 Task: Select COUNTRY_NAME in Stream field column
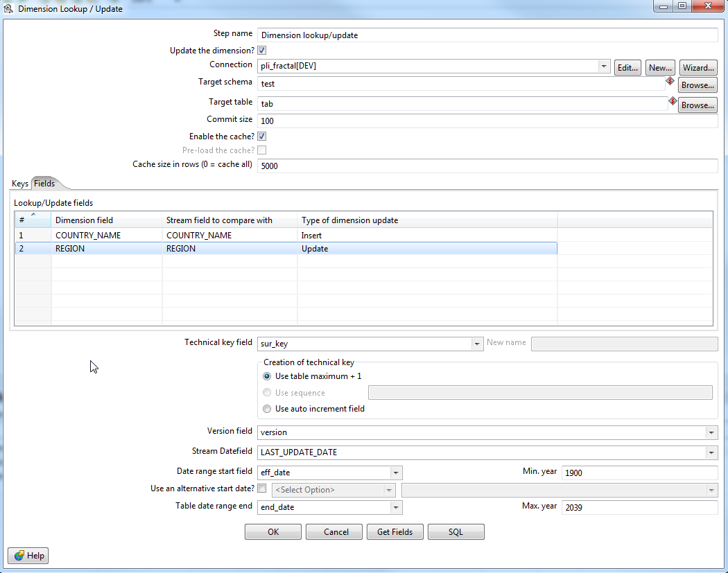pyautogui.click(x=229, y=236)
